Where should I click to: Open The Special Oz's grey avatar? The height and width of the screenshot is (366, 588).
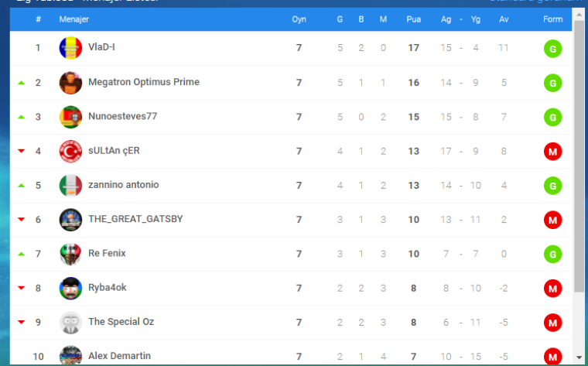pyautogui.click(x=70, y=323)
